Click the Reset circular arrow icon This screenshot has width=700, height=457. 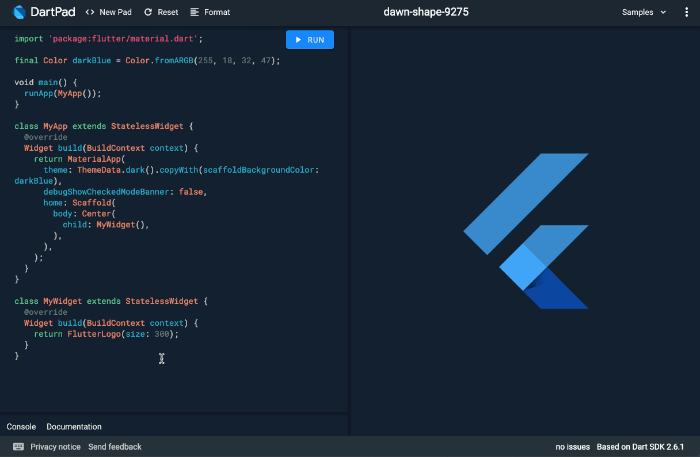point(149,12)
